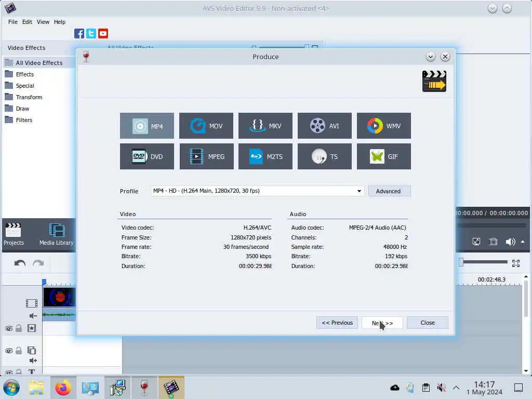Viewport: 532px width, 399px height.
Task: Toggle lock on overlay track
Action: coord(19,351)
